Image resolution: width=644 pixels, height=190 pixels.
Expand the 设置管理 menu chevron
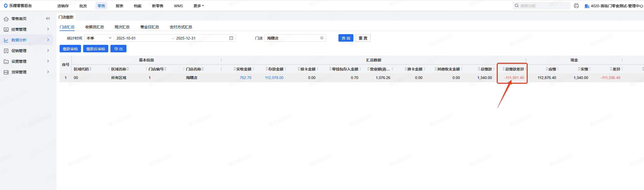click(48, 61)
